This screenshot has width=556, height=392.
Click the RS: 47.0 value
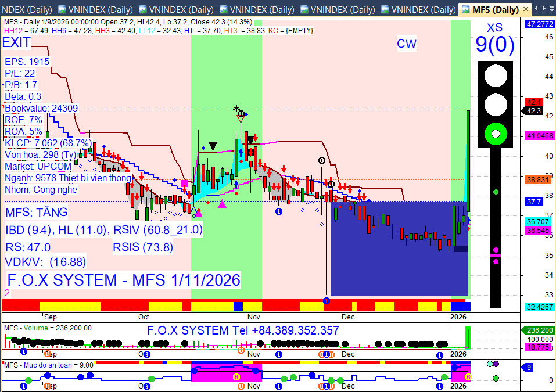pyautogui.click(x=28, y=247)
